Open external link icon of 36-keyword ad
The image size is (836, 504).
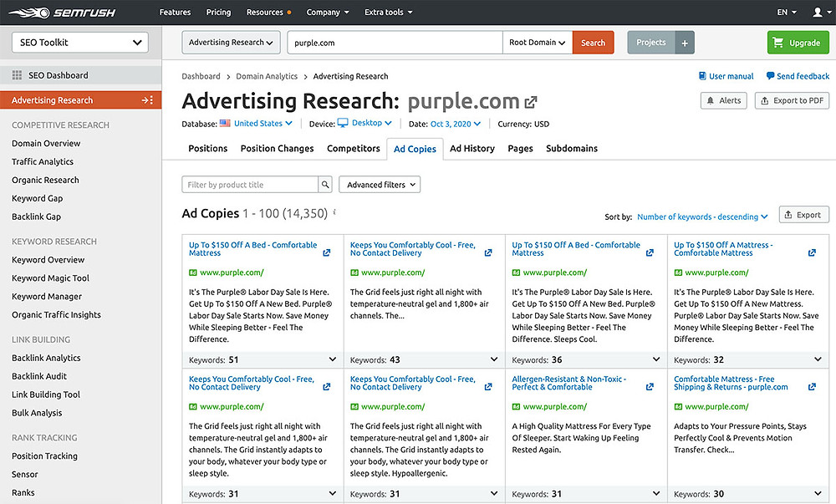[x=650, y=252]
